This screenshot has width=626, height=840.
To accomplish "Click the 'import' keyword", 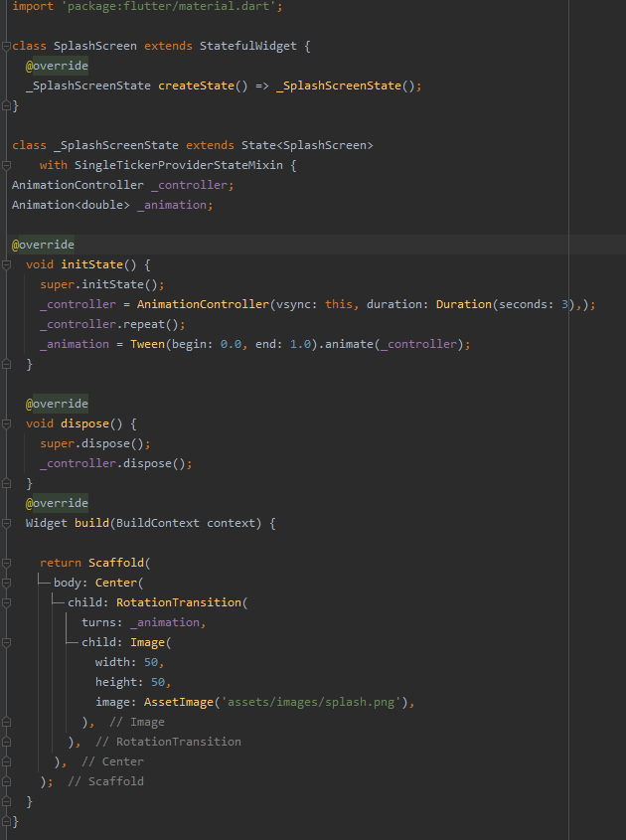I will pyautogui.click(x=33, y=6).
